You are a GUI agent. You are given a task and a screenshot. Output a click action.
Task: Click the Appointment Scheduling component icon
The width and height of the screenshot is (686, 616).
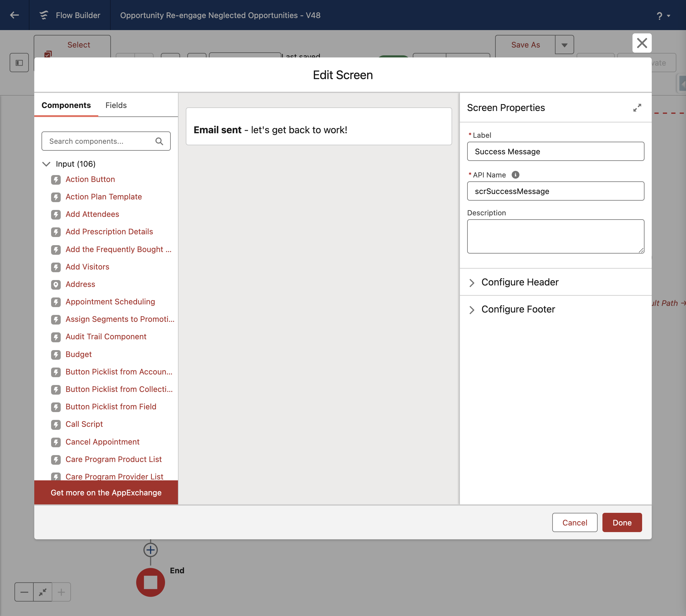(56, 302)
